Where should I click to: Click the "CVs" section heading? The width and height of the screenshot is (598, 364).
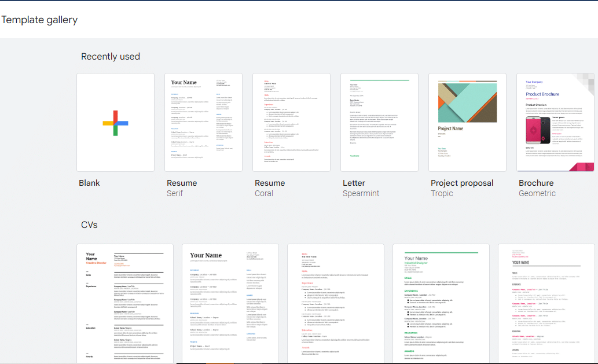89,225
